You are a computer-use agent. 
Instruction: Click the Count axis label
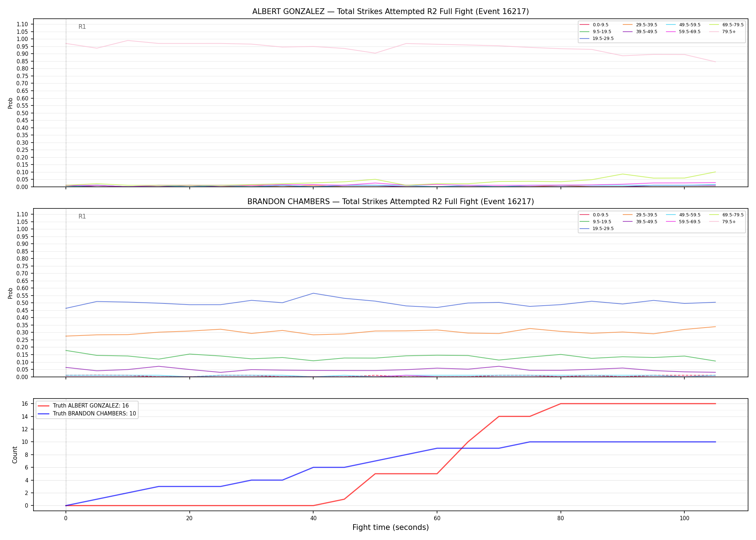15,455
